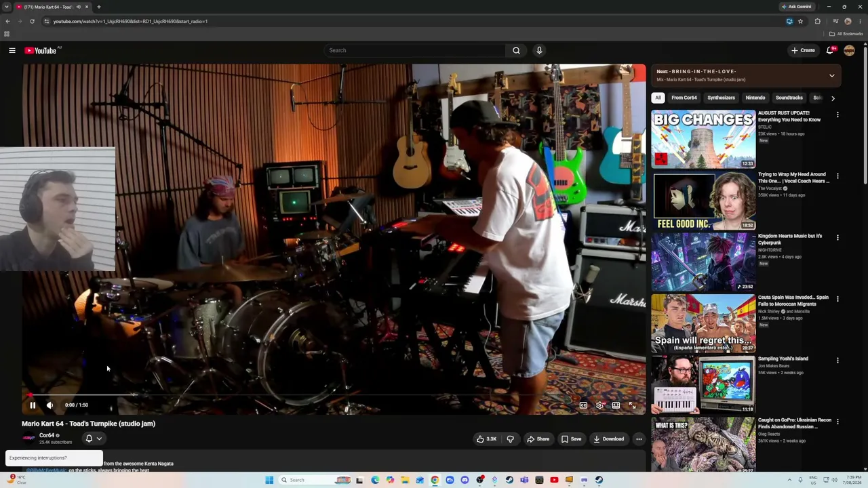
Task: Expand the Next mix playlist panel
Action: [832, 76]
